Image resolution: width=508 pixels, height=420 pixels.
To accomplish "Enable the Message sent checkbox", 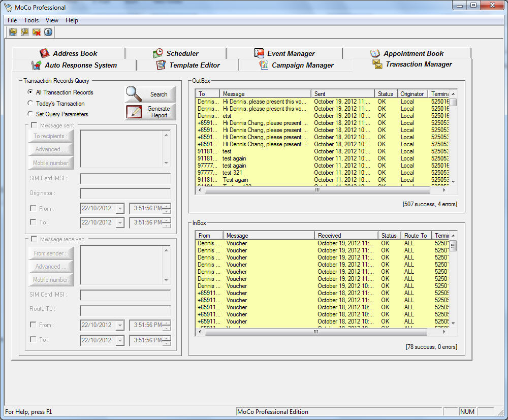I will [x=34, y=125].
